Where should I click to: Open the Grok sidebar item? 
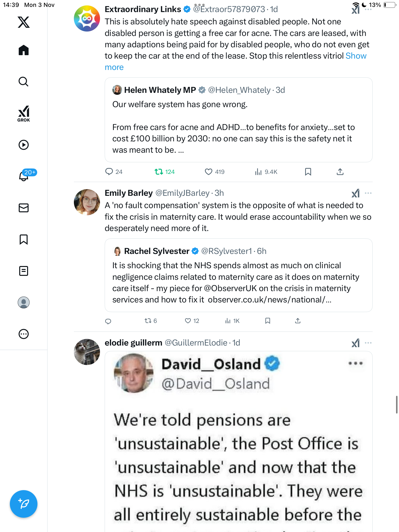24,114
